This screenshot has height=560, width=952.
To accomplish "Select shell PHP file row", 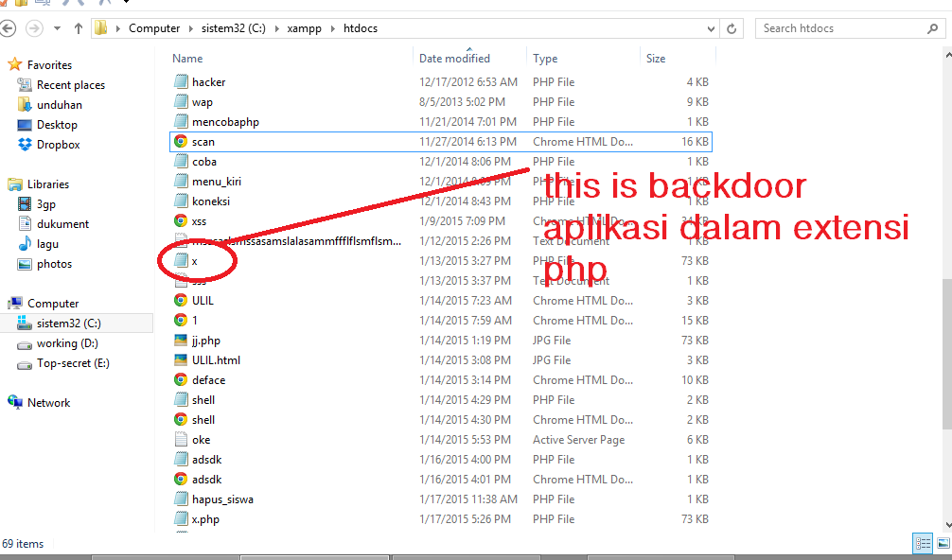I will click(x=442, y=400).
